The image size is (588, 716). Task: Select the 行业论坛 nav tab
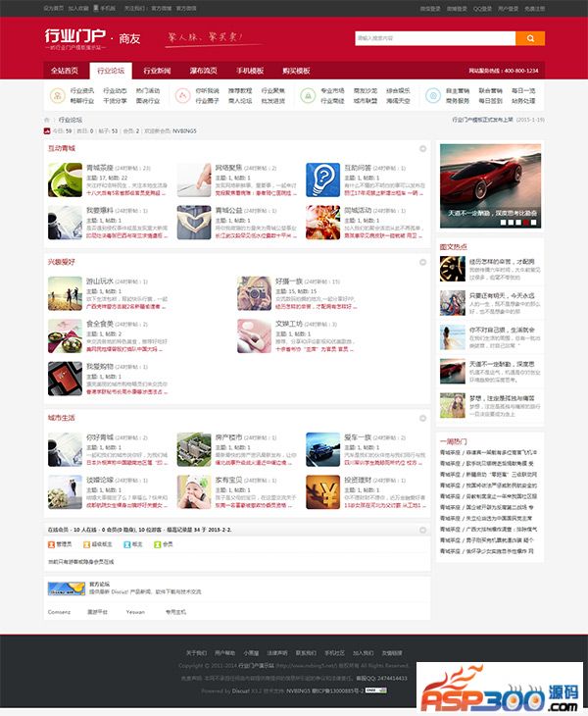111,71
